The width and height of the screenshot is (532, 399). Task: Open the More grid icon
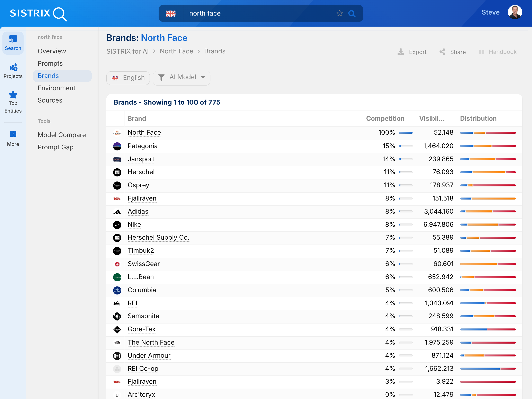click(x=13, y=134)
